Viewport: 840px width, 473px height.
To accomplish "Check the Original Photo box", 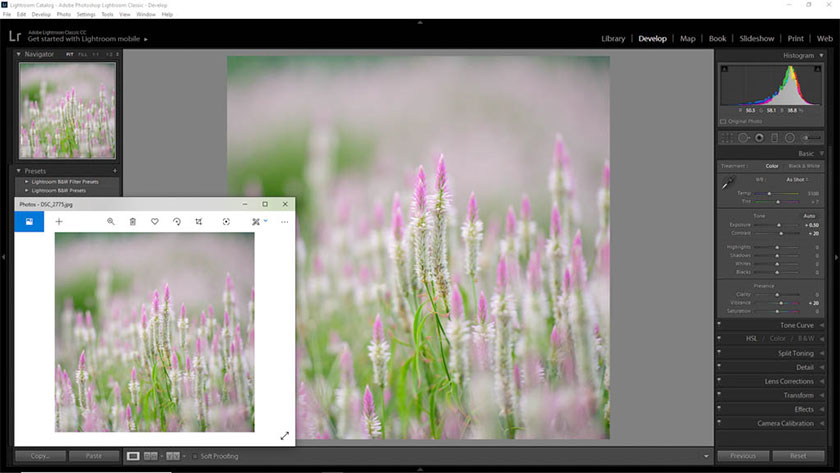I will [723, 122].
